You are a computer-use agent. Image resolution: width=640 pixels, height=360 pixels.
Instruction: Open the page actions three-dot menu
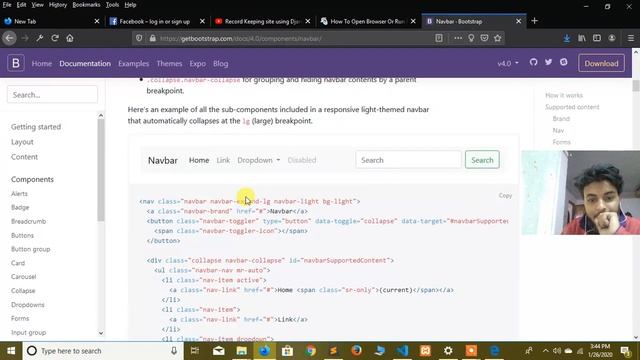458,38
